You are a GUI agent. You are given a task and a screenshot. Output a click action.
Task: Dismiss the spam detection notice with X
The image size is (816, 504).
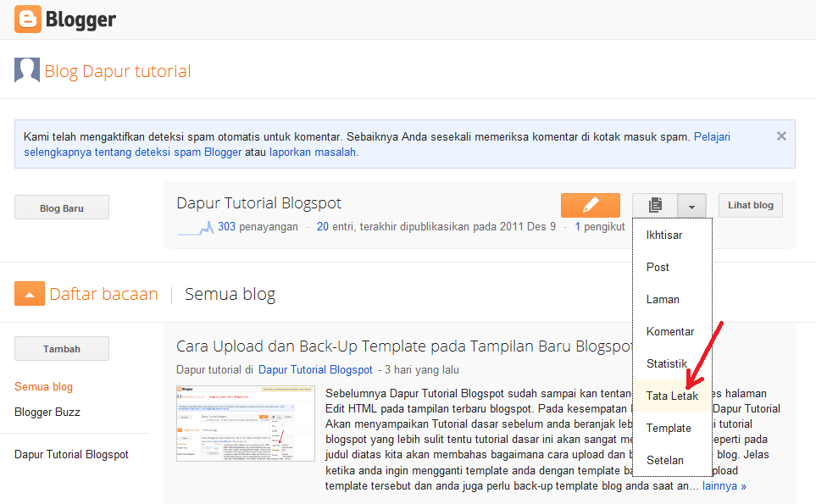click(781, 136)
